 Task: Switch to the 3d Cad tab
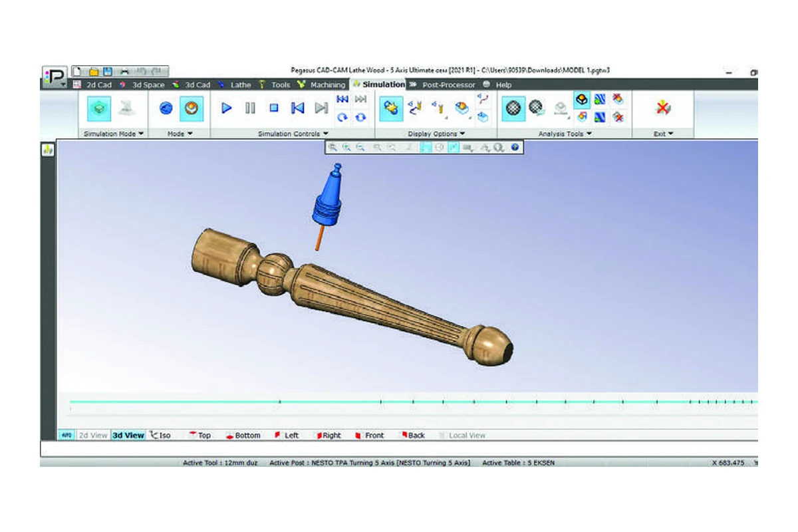[192, 85]
